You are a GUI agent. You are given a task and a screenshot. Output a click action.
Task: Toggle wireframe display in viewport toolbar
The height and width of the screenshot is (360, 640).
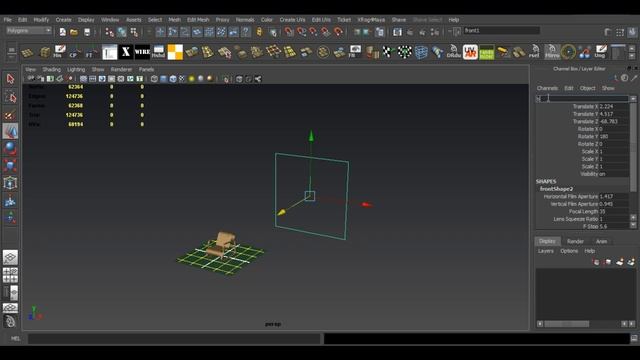[x=154, y=79]
